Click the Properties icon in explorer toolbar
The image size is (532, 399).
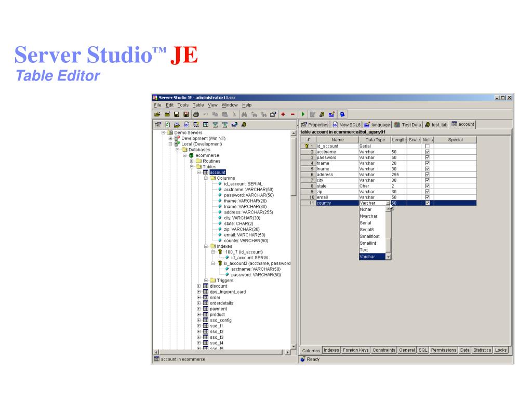[x=157, y=125]
